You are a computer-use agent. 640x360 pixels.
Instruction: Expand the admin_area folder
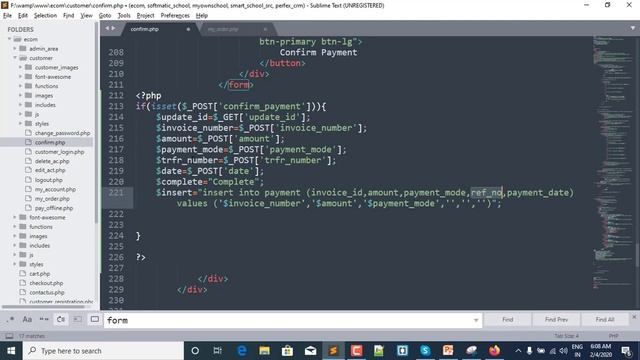coord(15,49)
